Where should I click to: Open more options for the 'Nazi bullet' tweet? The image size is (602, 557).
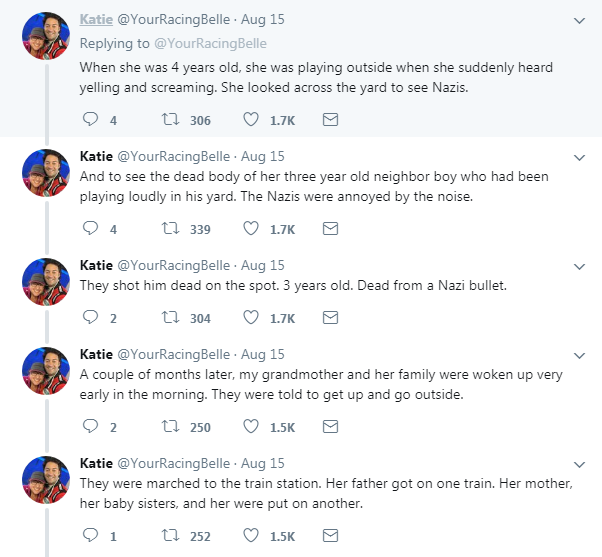(580, 266)
